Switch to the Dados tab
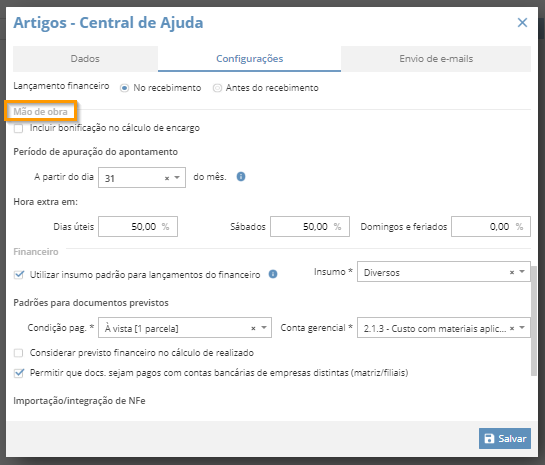The width and height of the screenshot is (545, 465). pyautogui.click(x=85, y=59)
